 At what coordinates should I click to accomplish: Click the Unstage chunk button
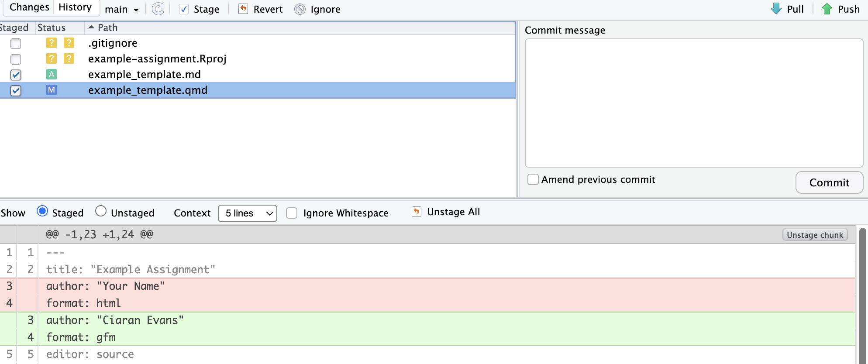814,235
